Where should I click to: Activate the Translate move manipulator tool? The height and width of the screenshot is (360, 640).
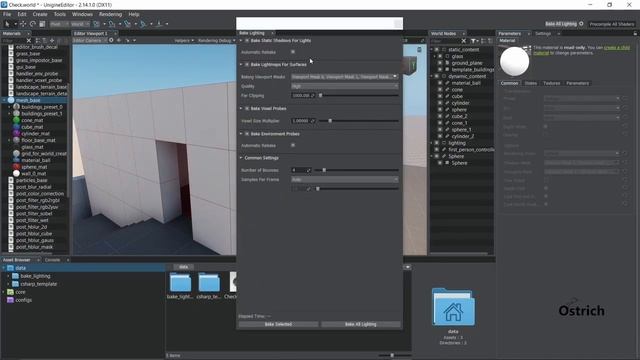click(23, 24)
